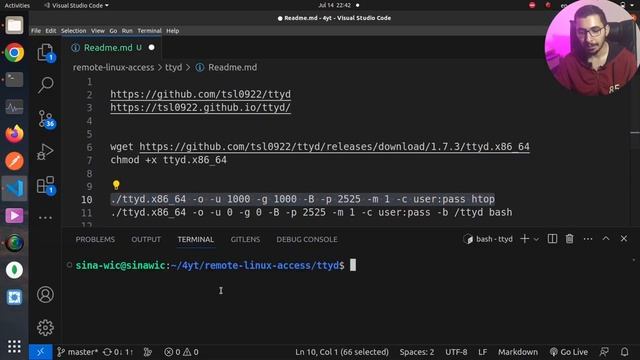Open the Run and Debug view
This screenshot has height=360, width=640.
tap(46, 152)
